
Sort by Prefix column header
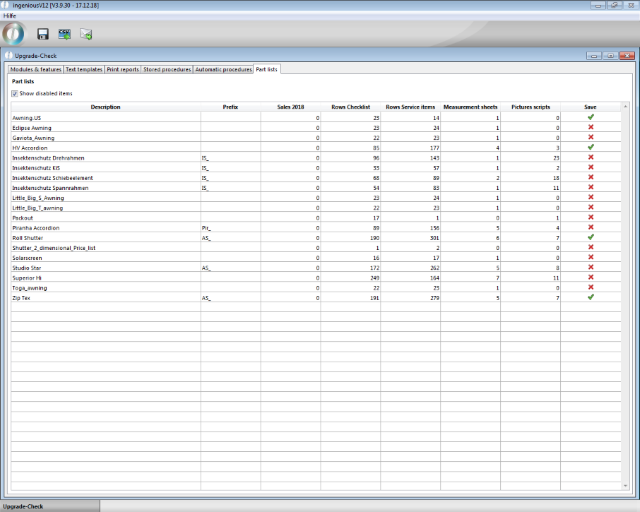[230, 107]
